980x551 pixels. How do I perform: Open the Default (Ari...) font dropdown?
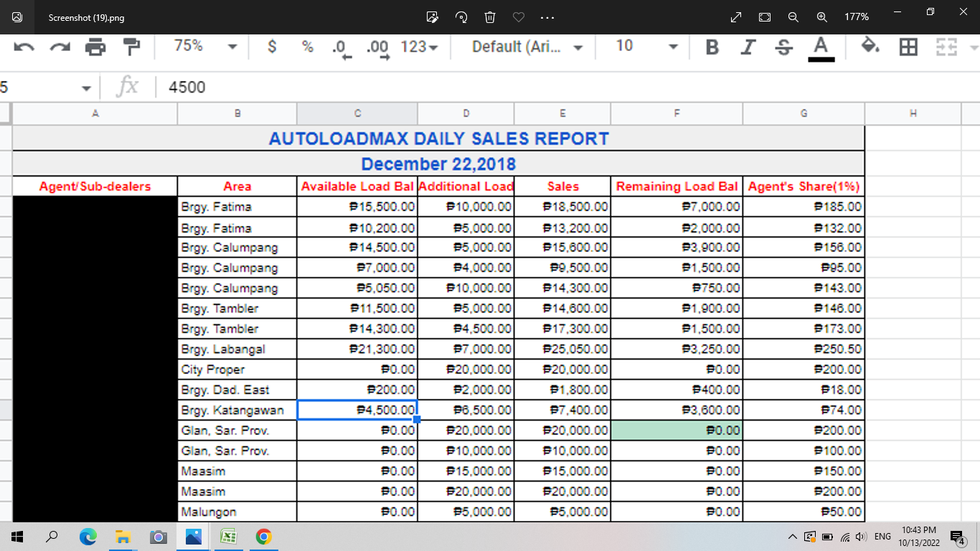point(527,47)
